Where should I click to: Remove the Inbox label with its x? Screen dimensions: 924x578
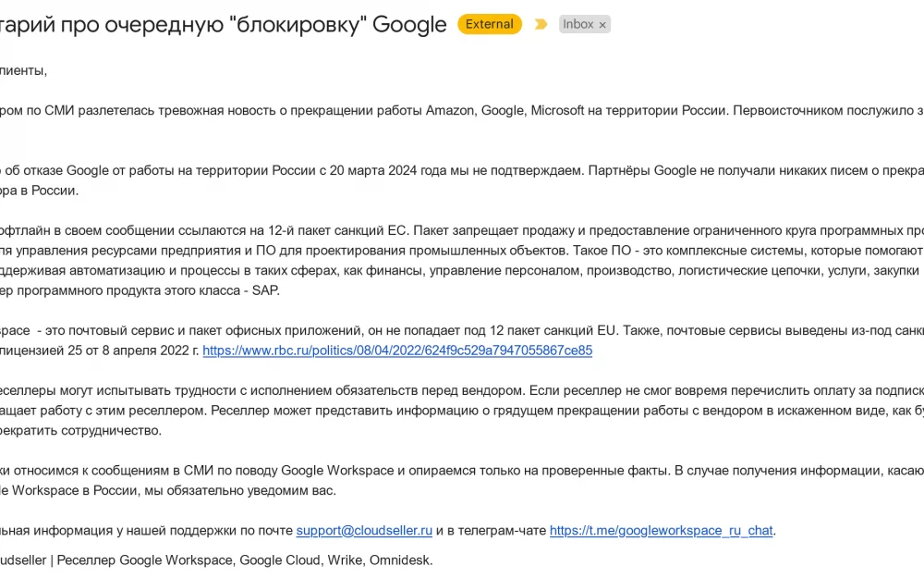[x=602, y=25]
